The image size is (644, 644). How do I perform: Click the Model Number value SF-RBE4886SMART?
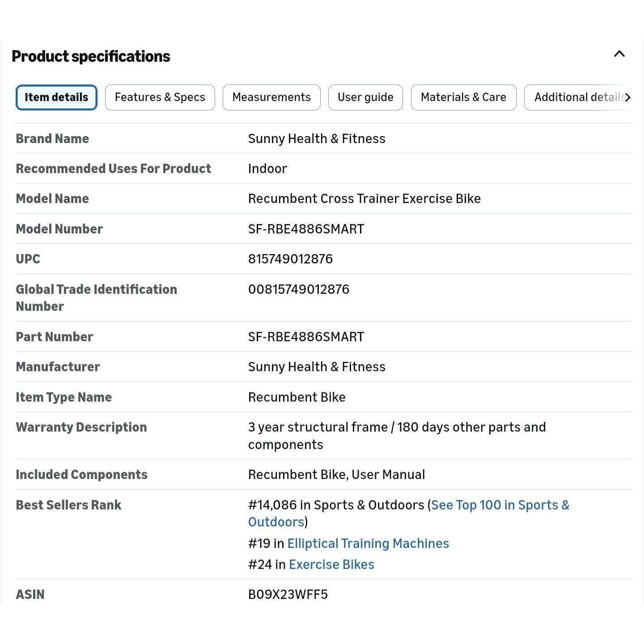coord(306,229)
